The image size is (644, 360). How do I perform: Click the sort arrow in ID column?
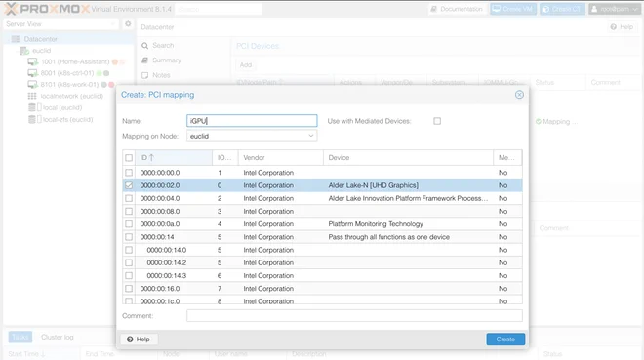tap(151, 158)
